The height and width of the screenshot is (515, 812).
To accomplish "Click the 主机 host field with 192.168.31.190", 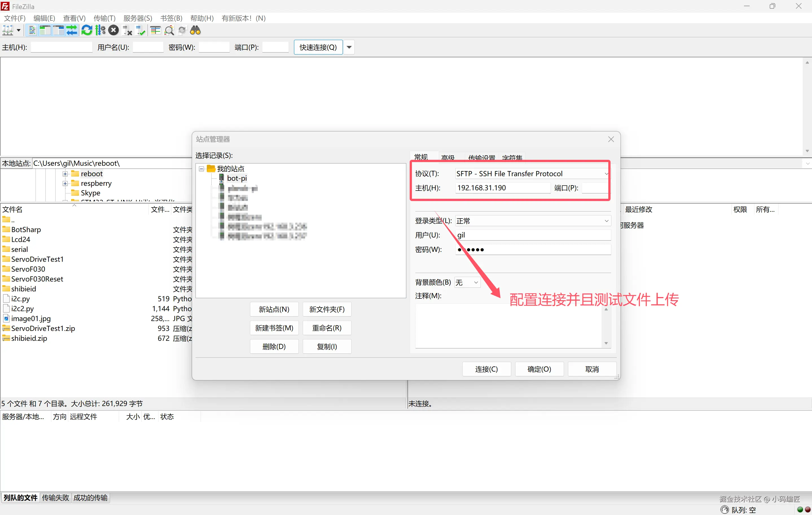I will coord(502,188).
